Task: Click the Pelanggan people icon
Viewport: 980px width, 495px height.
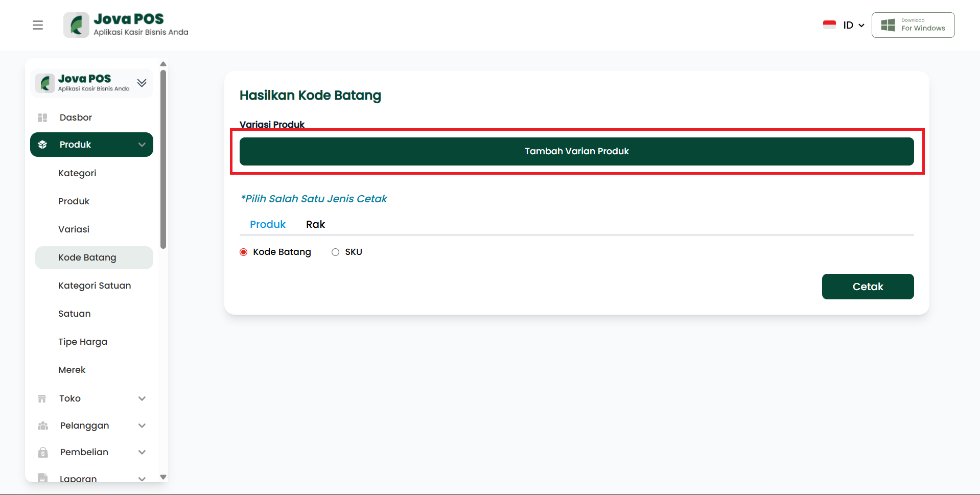Action: click(43, 426)
